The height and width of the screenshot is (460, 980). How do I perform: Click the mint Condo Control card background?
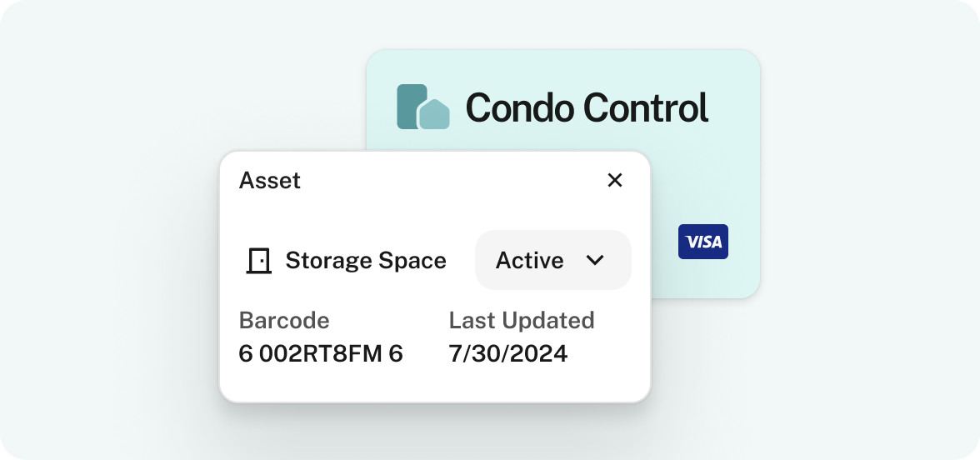707,175
